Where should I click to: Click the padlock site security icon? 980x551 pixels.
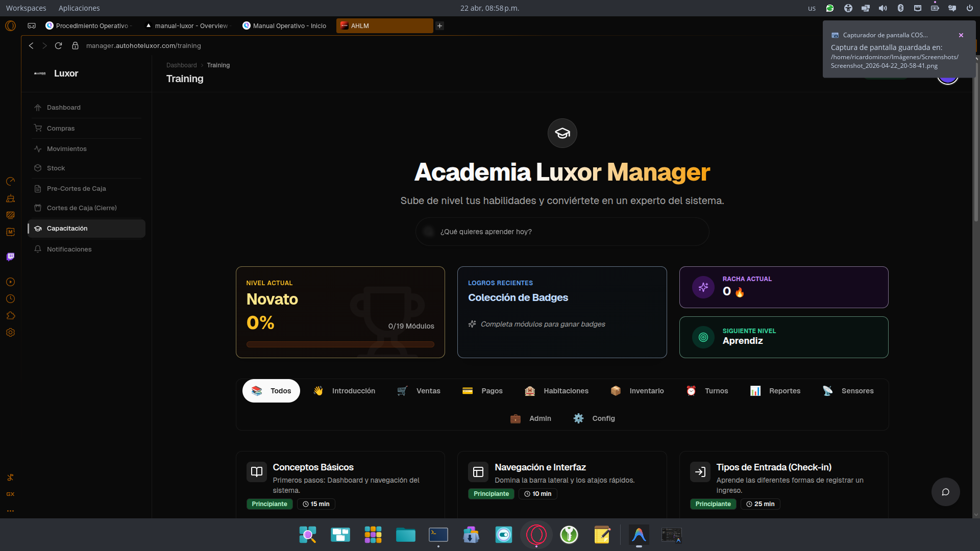[x=76, y=46]
